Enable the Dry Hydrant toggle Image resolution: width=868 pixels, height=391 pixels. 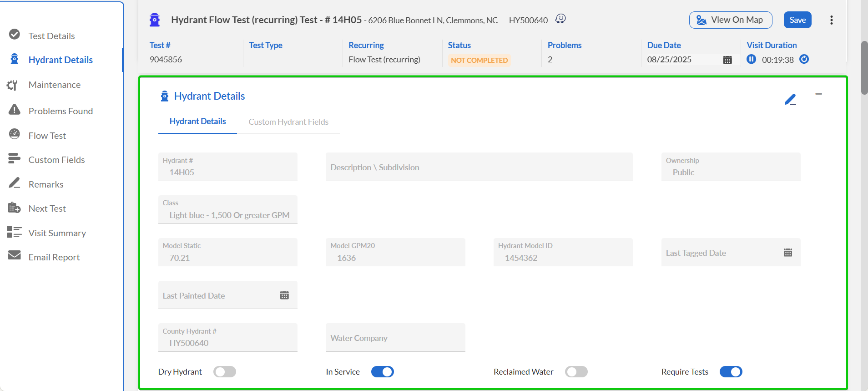point(225,372)
